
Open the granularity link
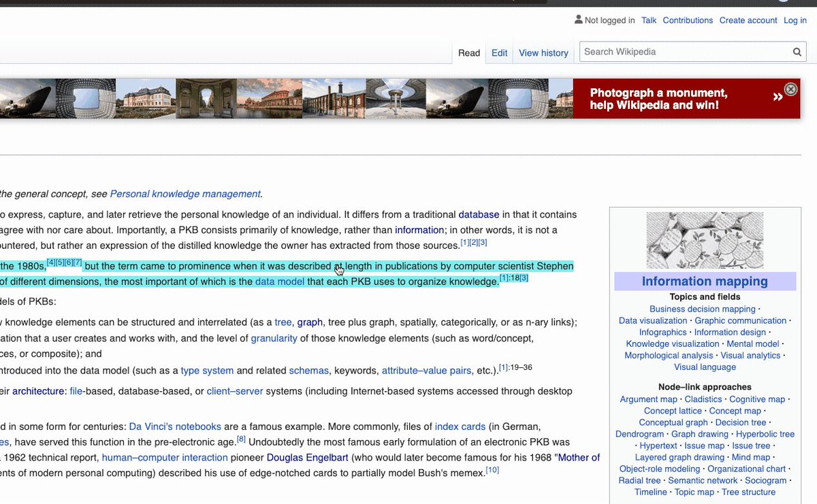click(x=274, y=338)
